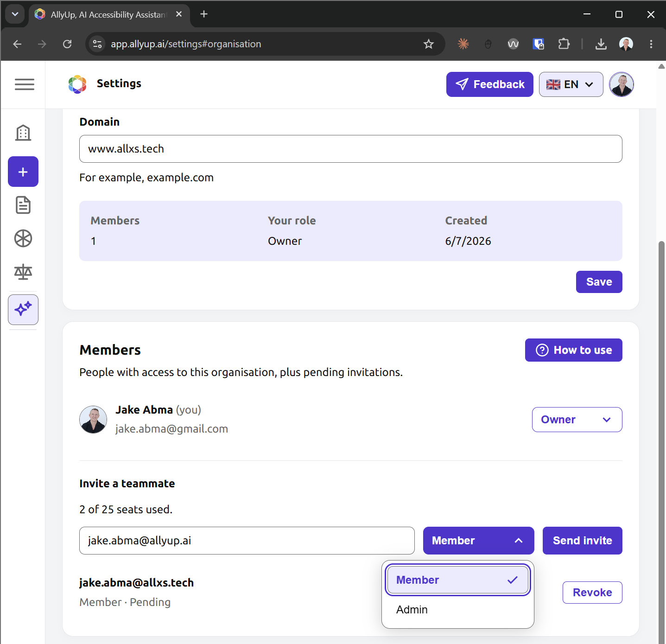Open the Chrome profile avatar
This screenshot has height=644, width=666.
[626, 44]
